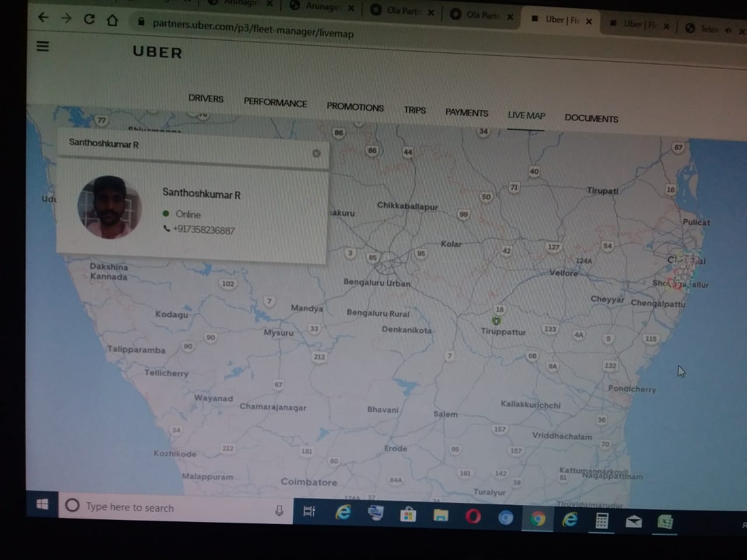747x560 pixels.
Task: Click the padlock site info icon
Action: (141, 23)
